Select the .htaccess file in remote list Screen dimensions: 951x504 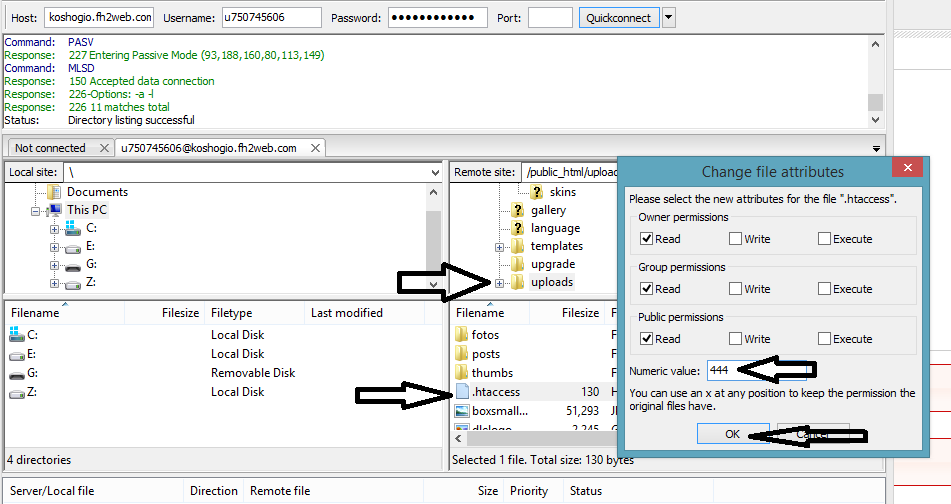(496, 392)
